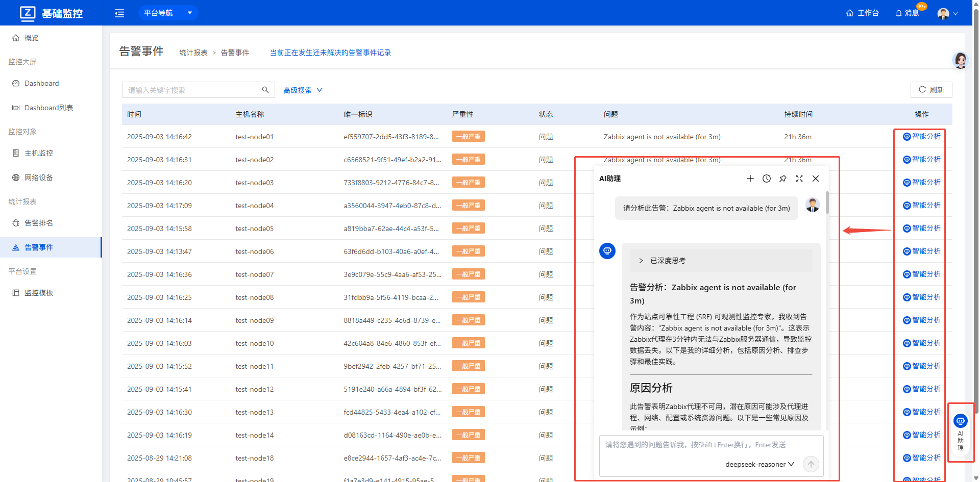Focus the keyword search input
The image size is (980, 482).
tap(191, 90)
